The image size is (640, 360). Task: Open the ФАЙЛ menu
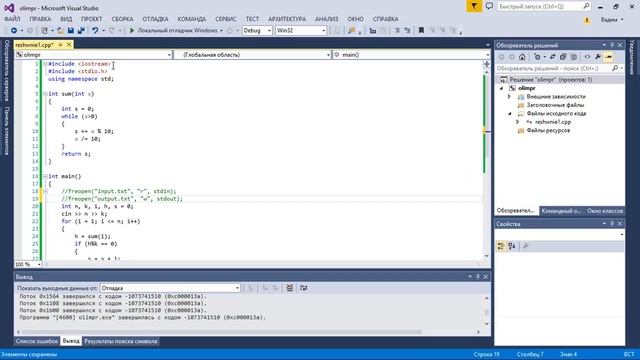(x=12, y=19)
